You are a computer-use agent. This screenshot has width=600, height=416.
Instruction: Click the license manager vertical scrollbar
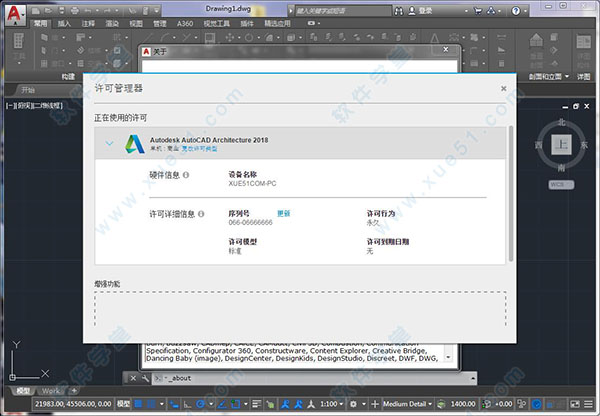510,194
